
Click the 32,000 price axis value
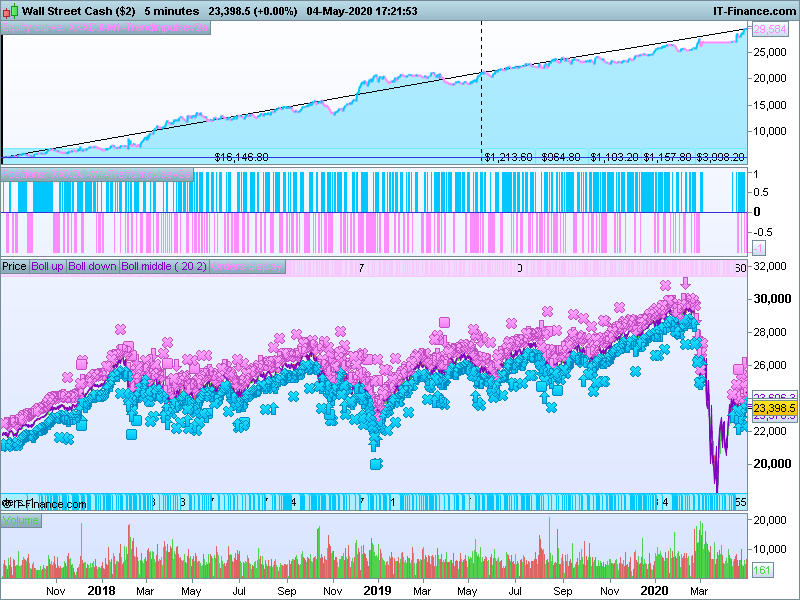pos(770,266)
